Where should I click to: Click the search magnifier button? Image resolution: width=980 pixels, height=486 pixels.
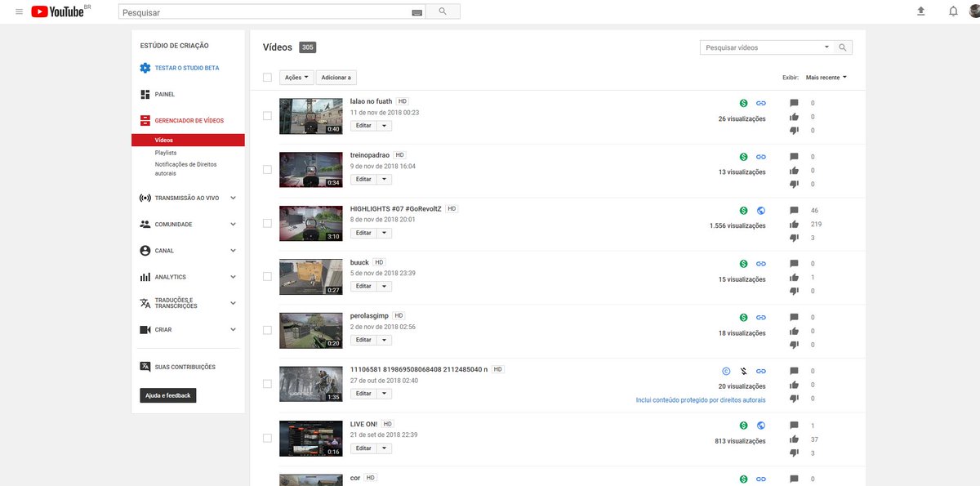[x=443, y=11]
